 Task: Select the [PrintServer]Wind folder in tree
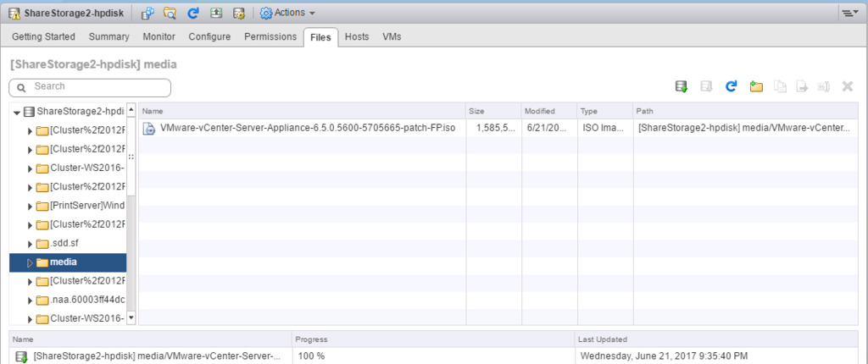click(x=81, y=206)
